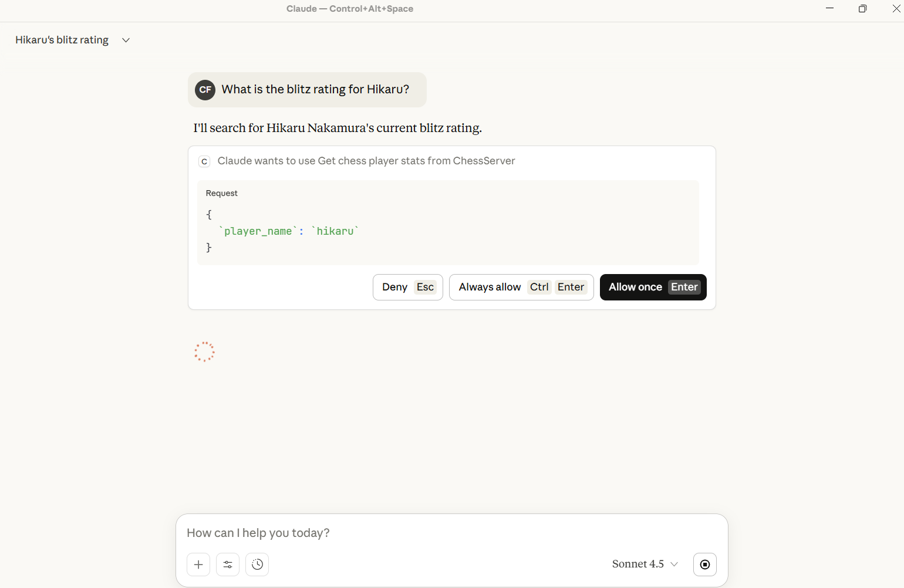Open the model selector chevron
Image resolution: width=904 pixels, height=588 pixels.
(674, 564)
